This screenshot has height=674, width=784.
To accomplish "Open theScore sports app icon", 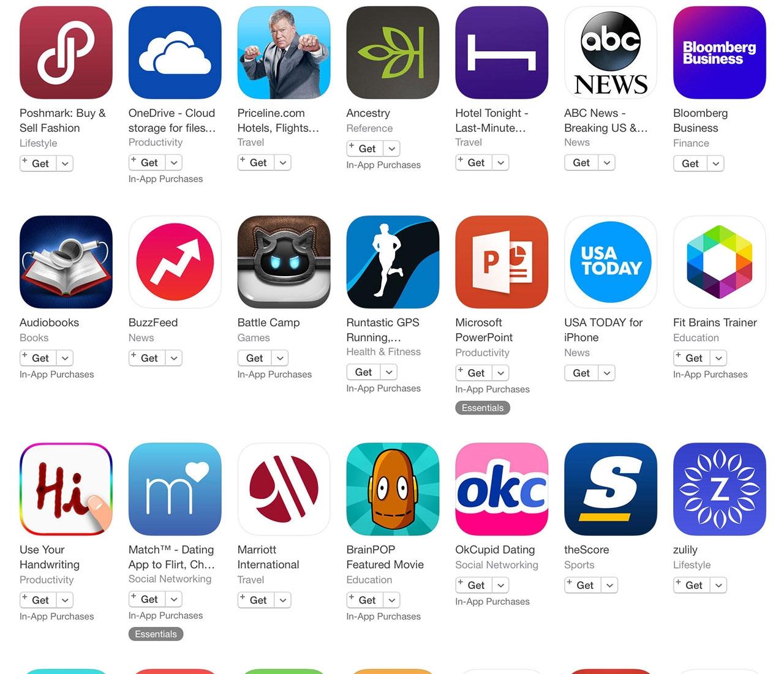I will point(611,489).
